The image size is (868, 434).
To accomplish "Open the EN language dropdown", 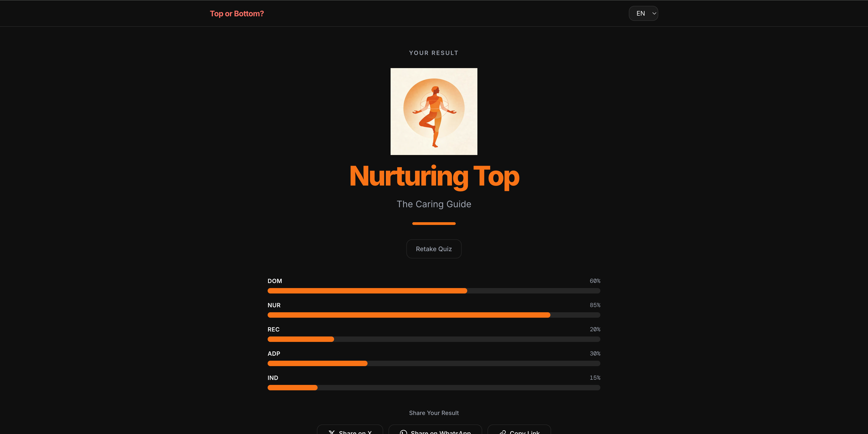I will (643, 14).
